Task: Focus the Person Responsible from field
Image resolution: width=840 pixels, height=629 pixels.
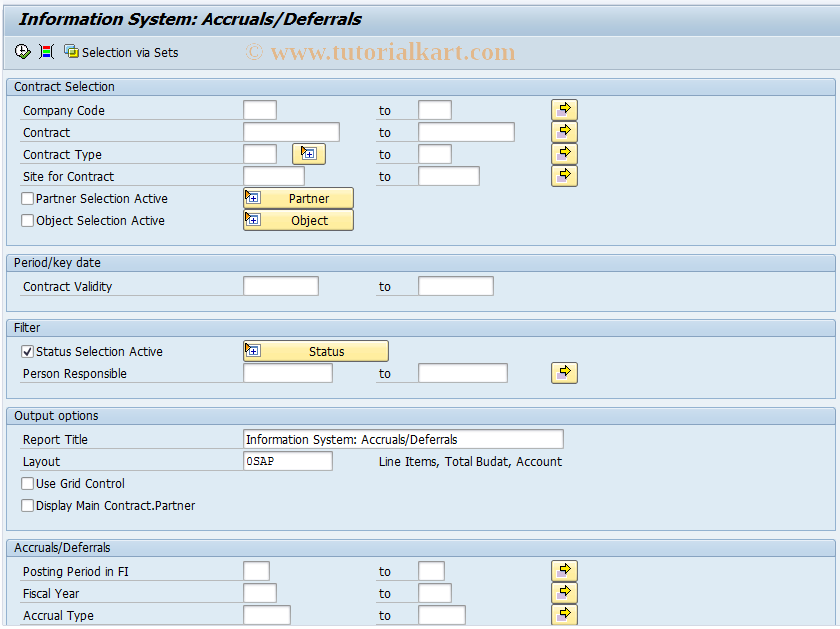Action: pyautogui.click(x=288, y=373)
